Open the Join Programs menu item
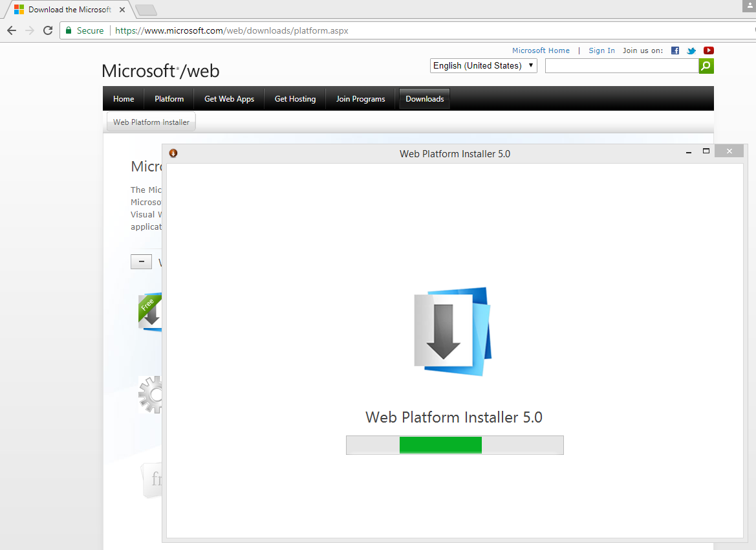Image resolution: width=756 pixels, height=550 pixels. click(x=361, y=99)
